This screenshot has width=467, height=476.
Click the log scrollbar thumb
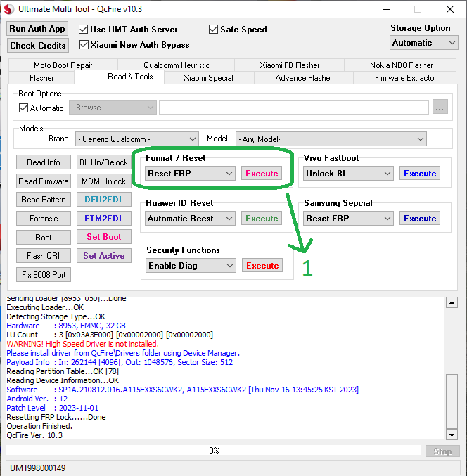452,401
